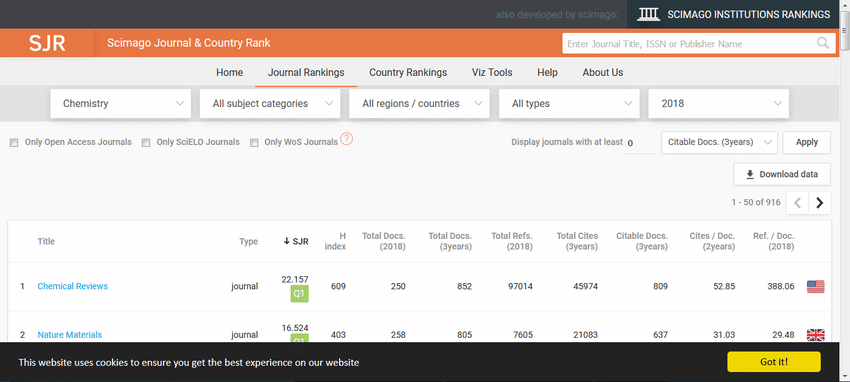This screenshot has height=382, width=850.
Task: Click total refs value 97014
Action: pos(520,286)
